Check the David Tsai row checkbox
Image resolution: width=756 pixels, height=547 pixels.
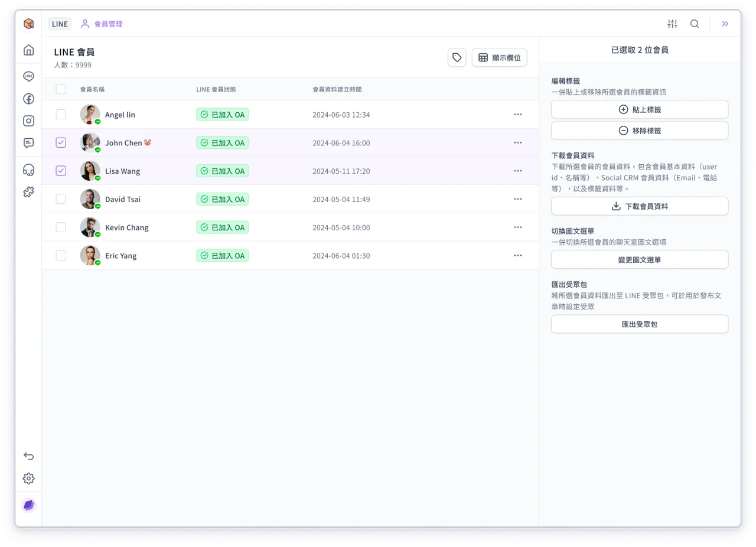pyautogui.click(x=61, y=199)
